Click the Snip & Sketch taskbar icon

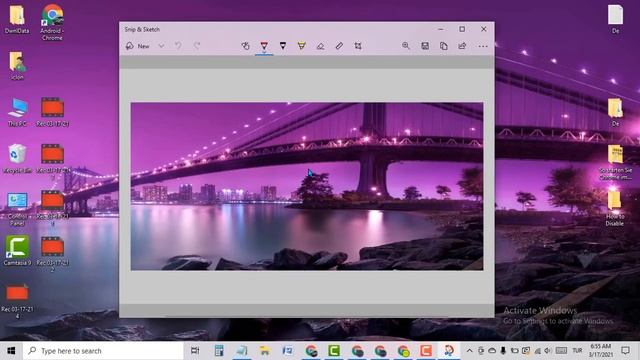click(x=449, y=351)
